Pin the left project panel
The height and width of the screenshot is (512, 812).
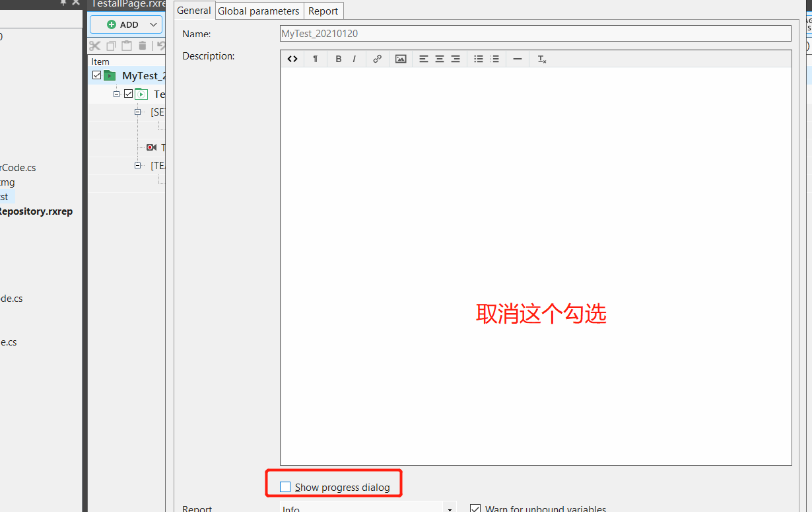point(63,3)
